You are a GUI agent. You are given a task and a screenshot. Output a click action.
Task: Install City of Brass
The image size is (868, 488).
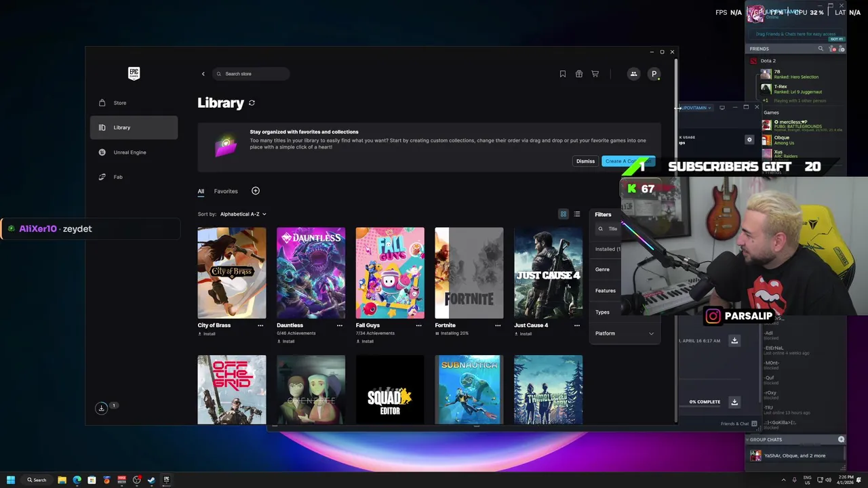(207, 333)
